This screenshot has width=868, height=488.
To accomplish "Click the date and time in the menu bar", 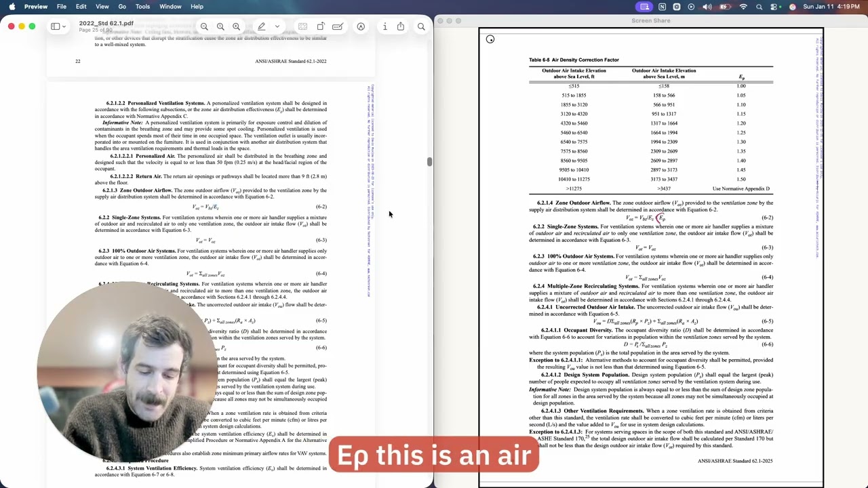I will 831,7.
